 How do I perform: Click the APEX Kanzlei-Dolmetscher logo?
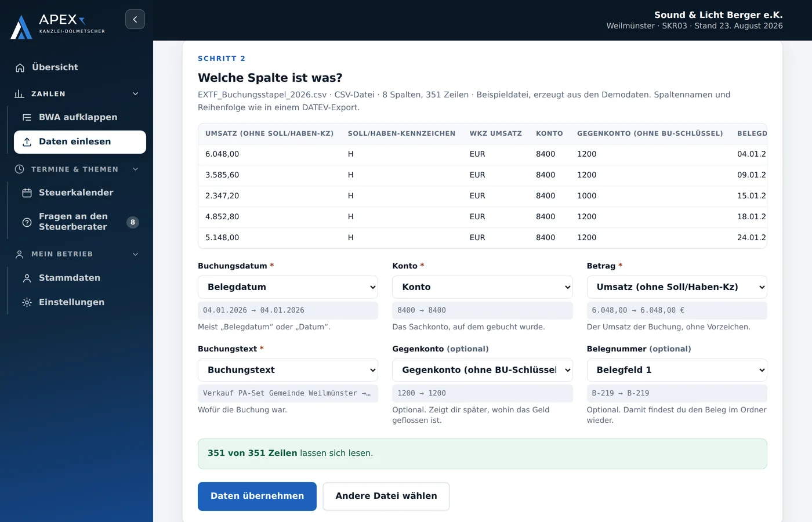(58, 26)
